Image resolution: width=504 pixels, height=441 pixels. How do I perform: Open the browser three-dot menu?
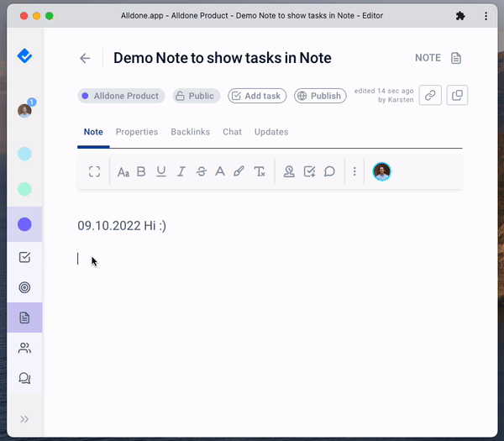click(x=486, y=16)
